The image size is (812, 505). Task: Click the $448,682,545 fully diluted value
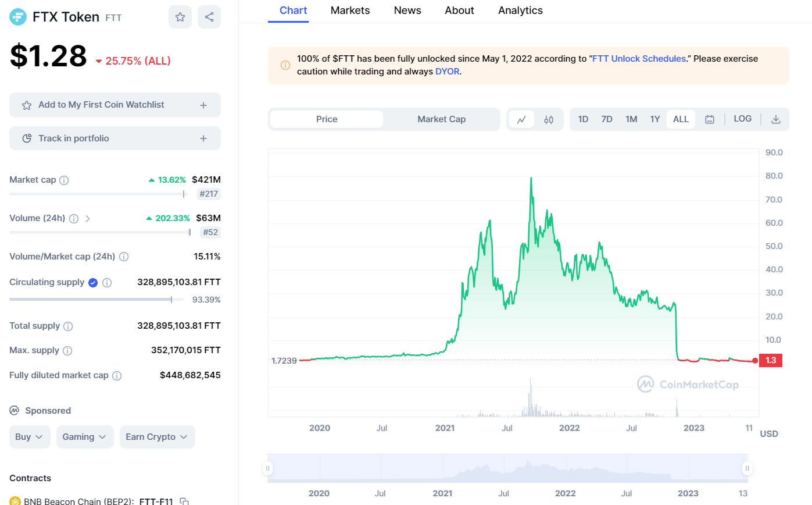190,375
